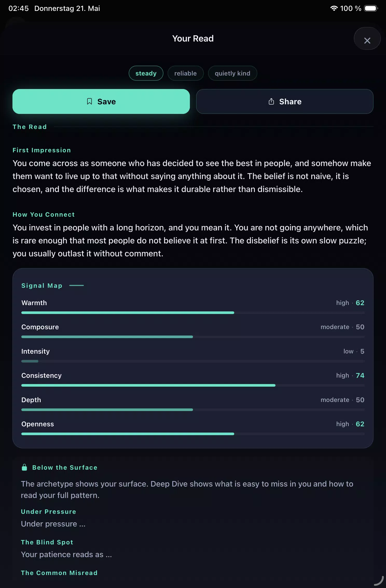This screenshot has width=386, height=588.
Task: Tap the Warmth signal bar
Action: [x=193, y=313]
